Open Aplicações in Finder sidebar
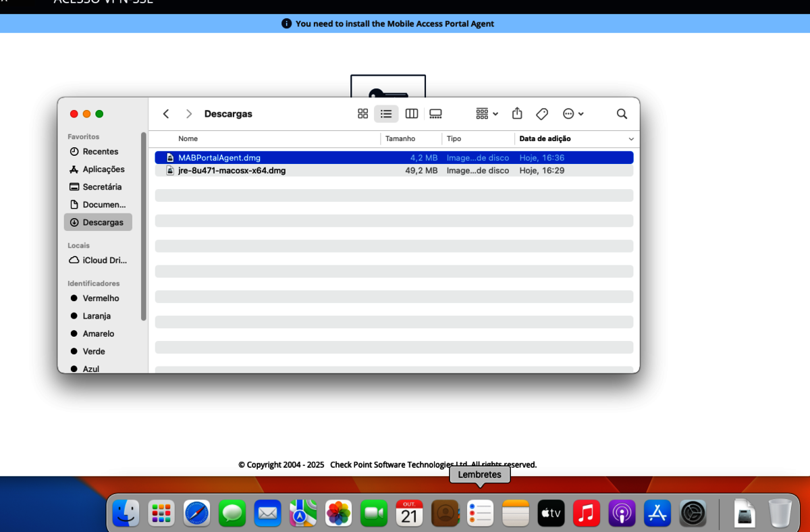This screenshot has width=810, height=532. pos(103,169)
